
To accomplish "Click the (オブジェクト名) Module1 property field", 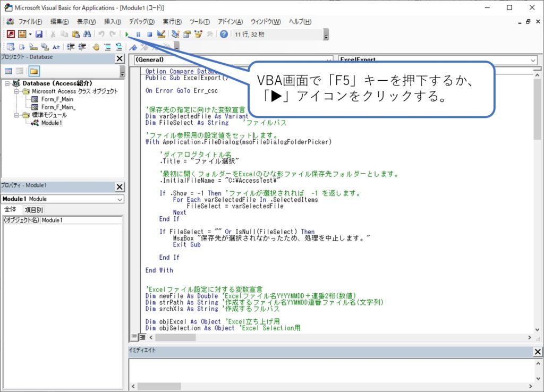I will 63,220.
